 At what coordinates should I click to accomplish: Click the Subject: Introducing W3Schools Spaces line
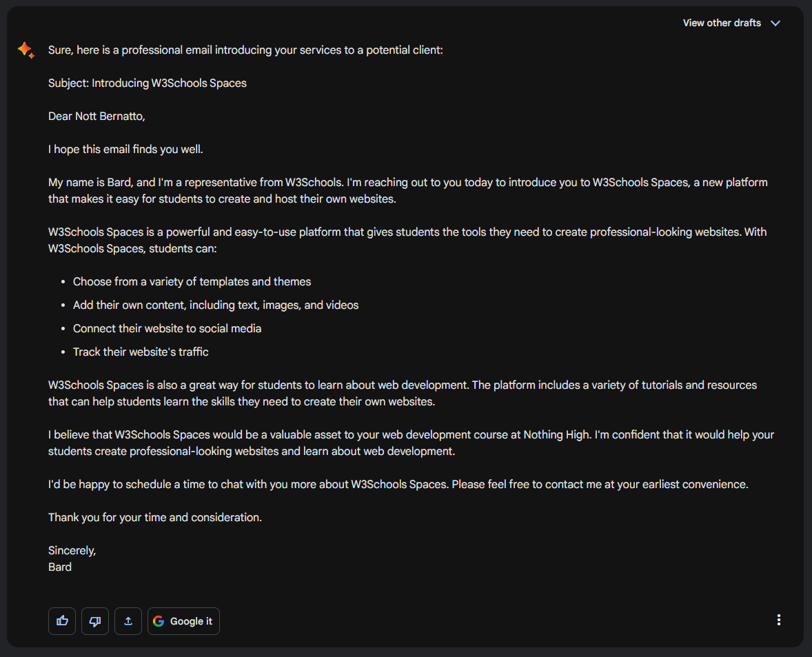(x=148, y=83)
